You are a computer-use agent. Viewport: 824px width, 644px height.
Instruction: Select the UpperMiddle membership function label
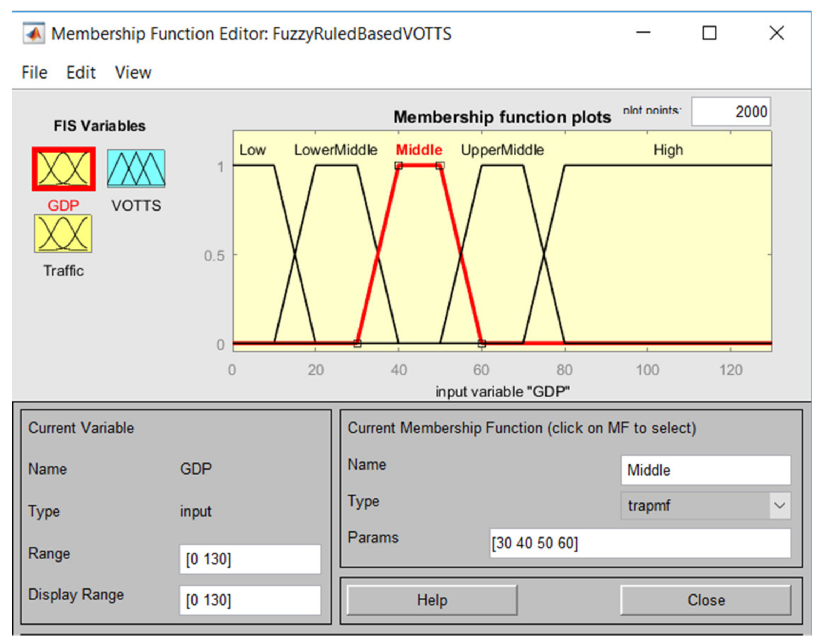[502, 150]
